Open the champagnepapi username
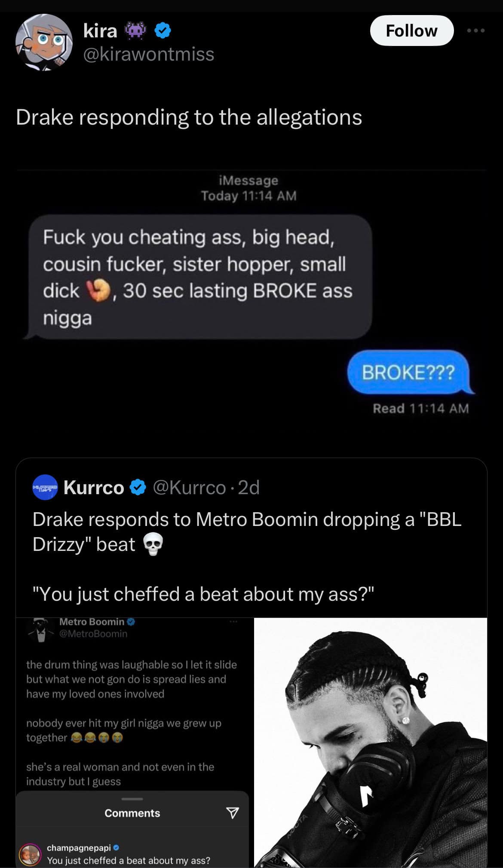The image size is (503, 868). [79, 848]
